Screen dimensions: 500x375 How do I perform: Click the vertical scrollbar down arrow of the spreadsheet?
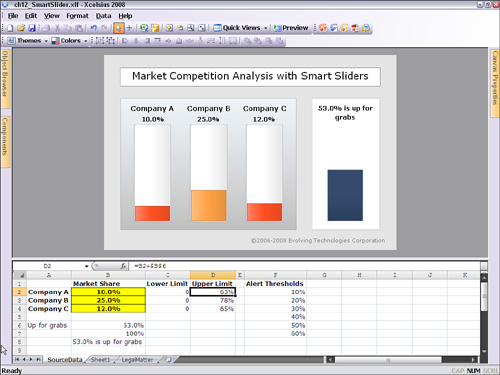(484, 351)
